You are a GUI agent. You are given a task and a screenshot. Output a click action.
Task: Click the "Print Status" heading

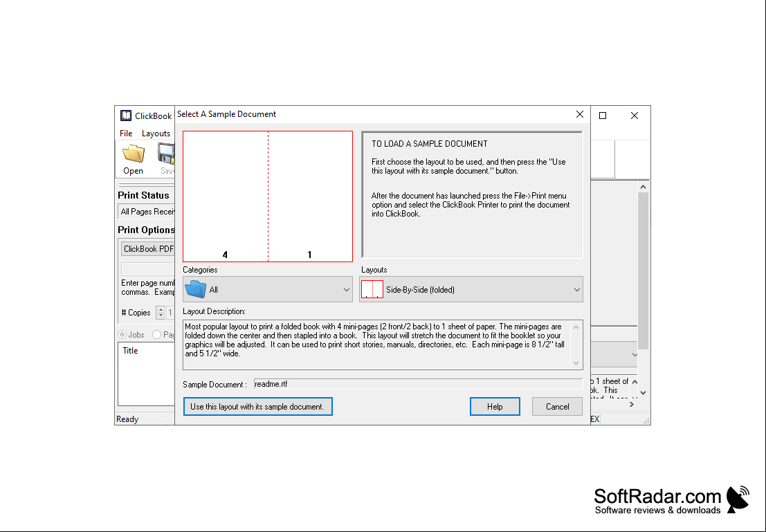point(143,195)
